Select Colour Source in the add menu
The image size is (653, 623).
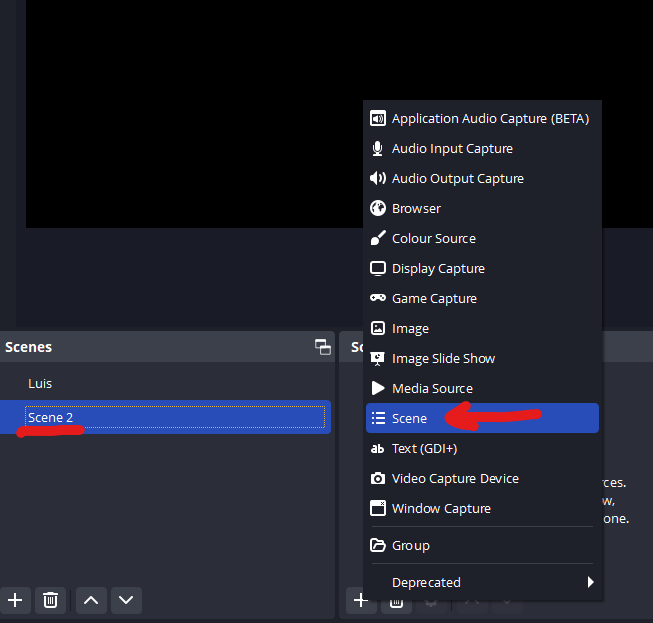pyautogui.click(x=482, y=238)
